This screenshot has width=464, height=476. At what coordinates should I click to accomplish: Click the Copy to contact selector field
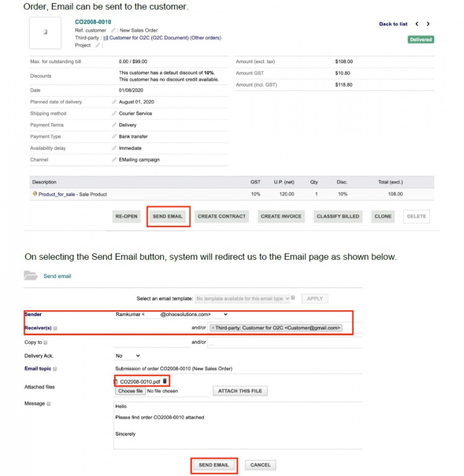[285, 343]
